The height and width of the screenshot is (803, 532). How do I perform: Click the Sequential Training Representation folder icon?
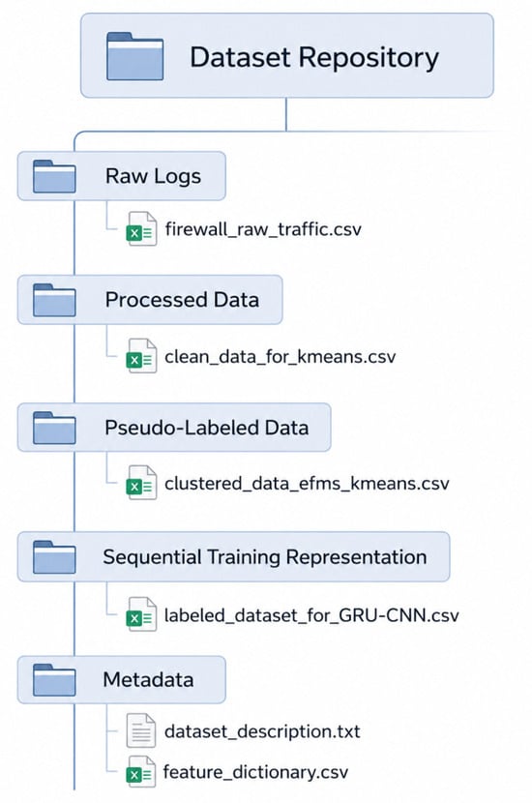(54, 557)
